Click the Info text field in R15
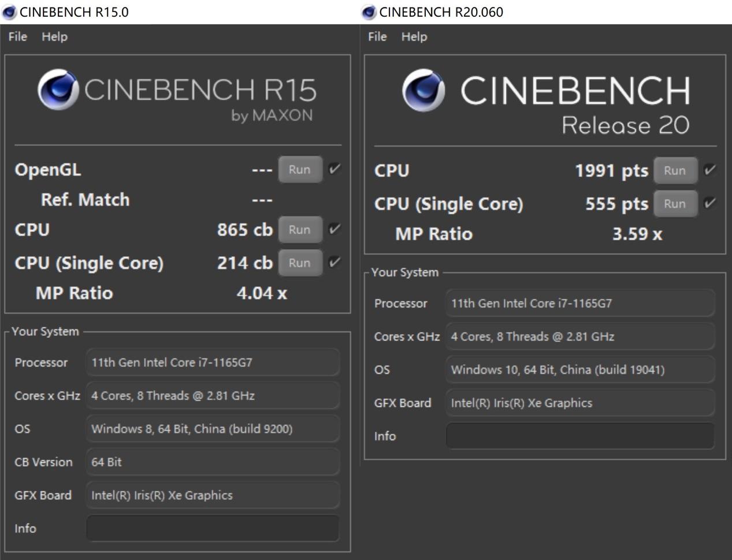 [213, 528]
